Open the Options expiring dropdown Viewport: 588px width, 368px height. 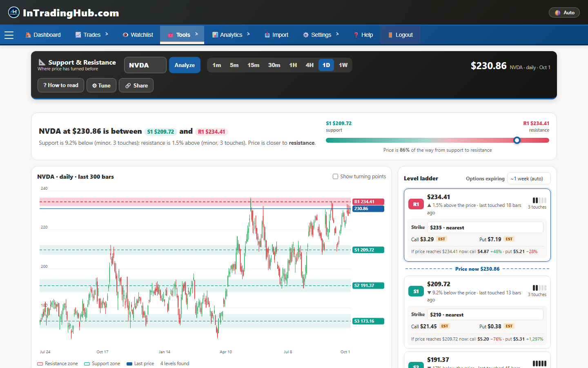click(x=529, y=179)
